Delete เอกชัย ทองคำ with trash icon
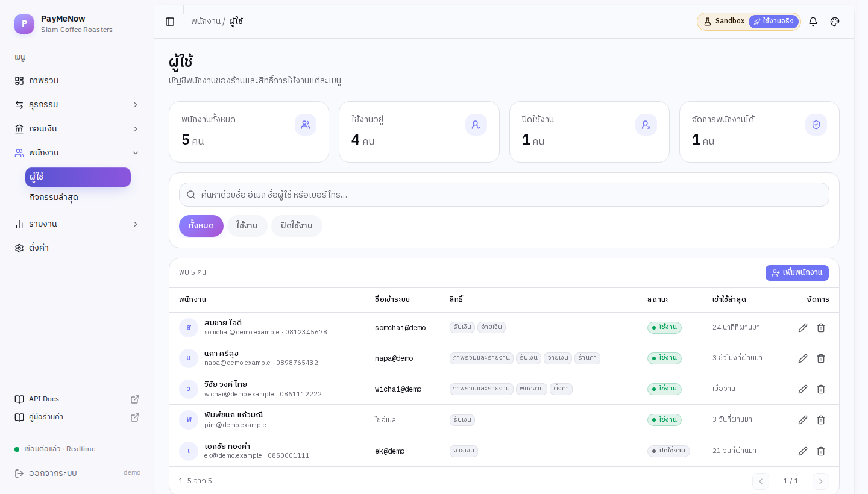This screenshot has width=868, height=494. (821, 451)
